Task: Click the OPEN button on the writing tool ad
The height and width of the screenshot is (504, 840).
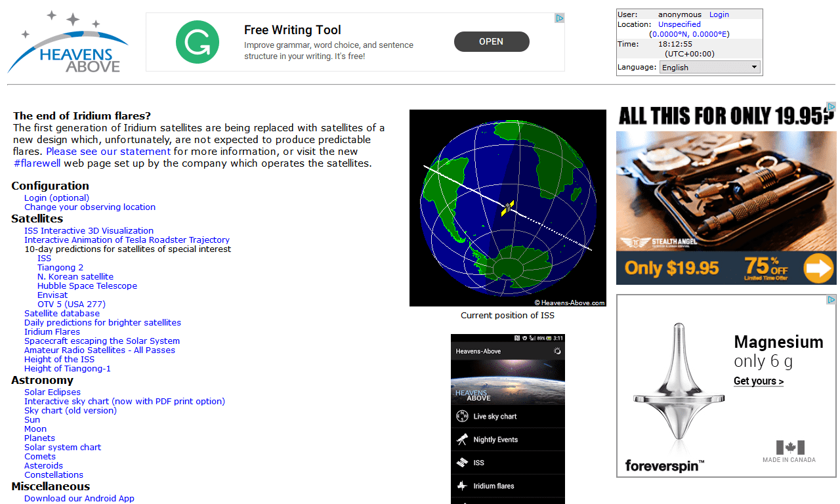Action: click(x=492, y=41)
